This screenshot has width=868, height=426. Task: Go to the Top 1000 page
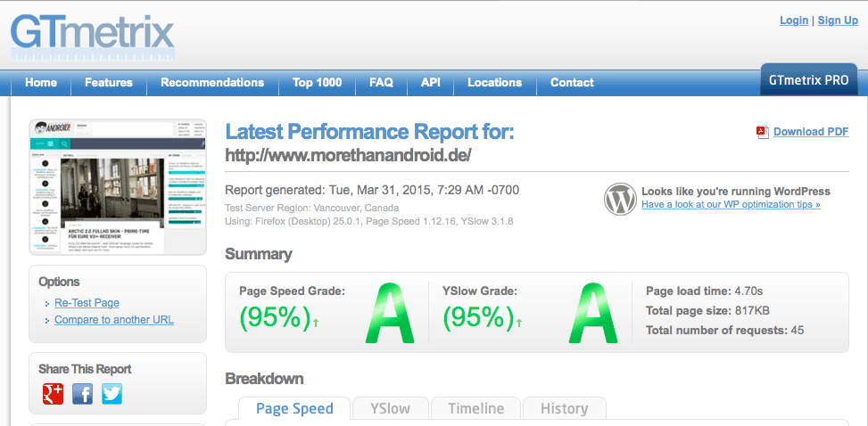(x=317, y=83)
